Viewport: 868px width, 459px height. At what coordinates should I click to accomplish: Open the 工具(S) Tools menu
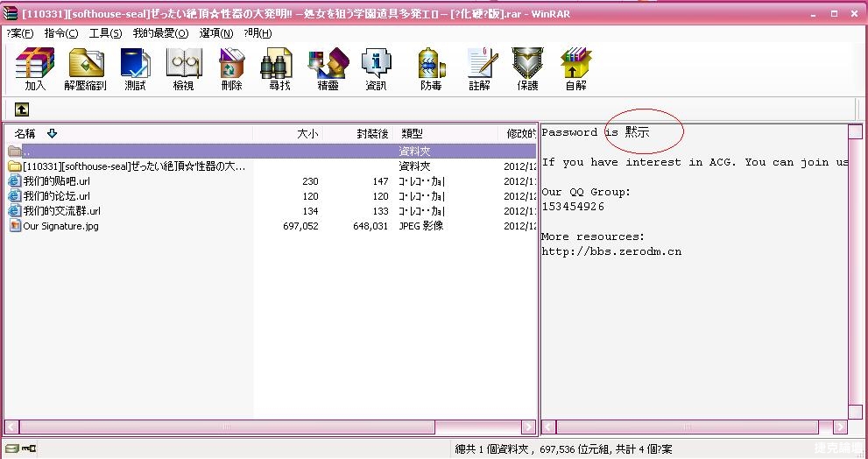(105, 33)
